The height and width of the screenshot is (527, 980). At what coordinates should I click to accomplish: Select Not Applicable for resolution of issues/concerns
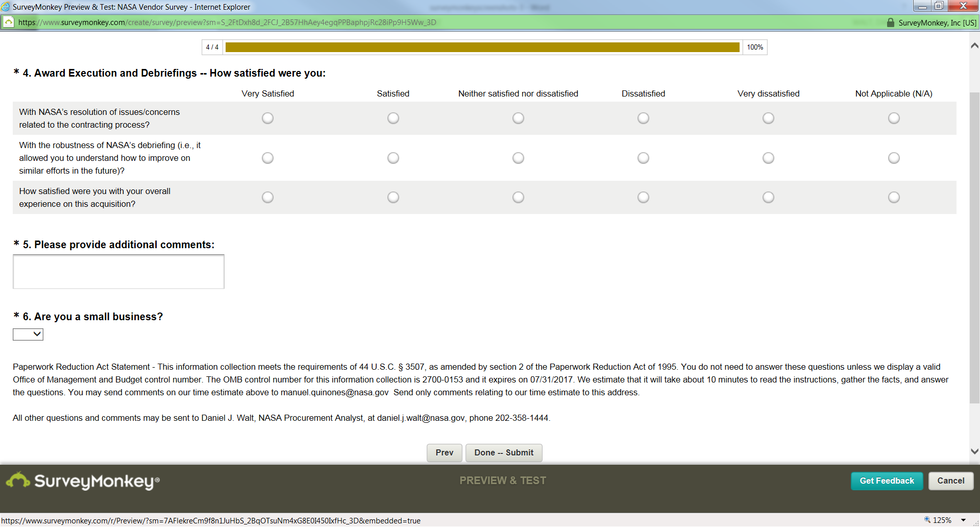[x=894, y=118]
